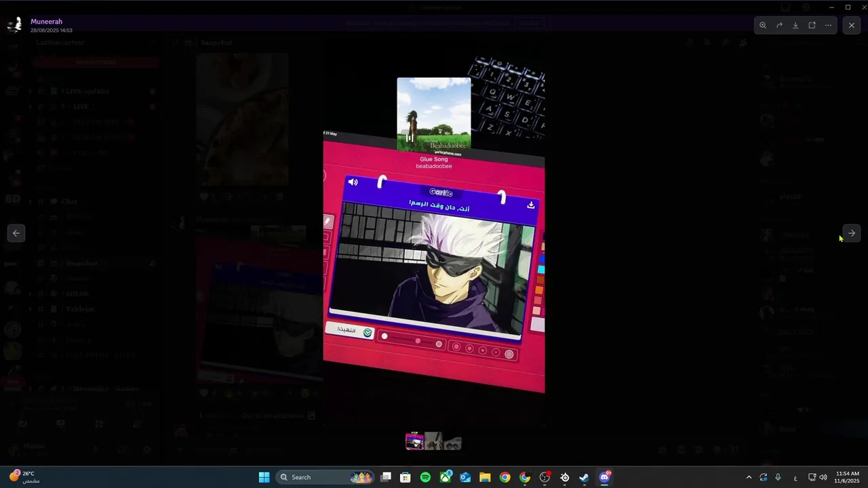This screenshot has height=488, width=868.
Task: Open Spotify from the taskbar
Action: [425, 477]
